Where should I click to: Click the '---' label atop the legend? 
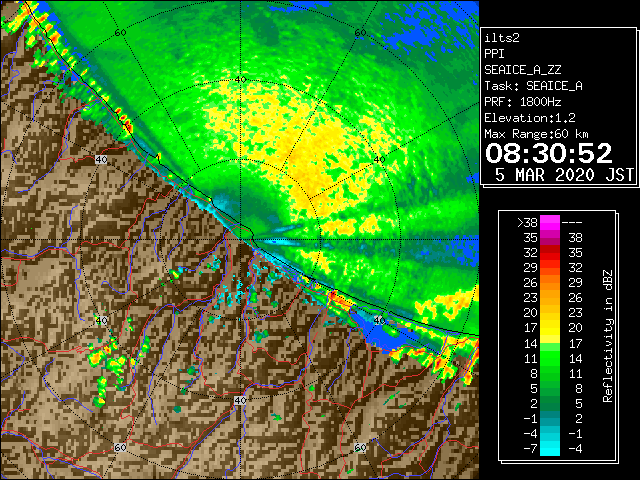tap(572, 222)
